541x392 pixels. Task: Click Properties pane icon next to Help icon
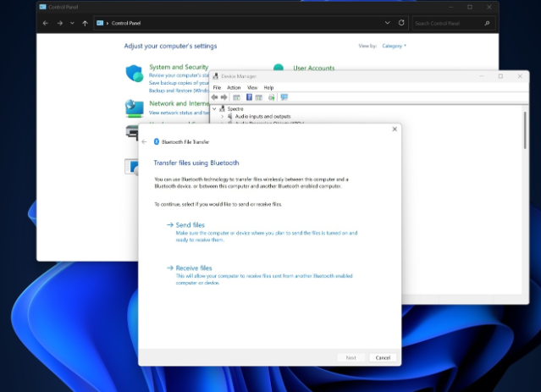[x=259, y=97]
